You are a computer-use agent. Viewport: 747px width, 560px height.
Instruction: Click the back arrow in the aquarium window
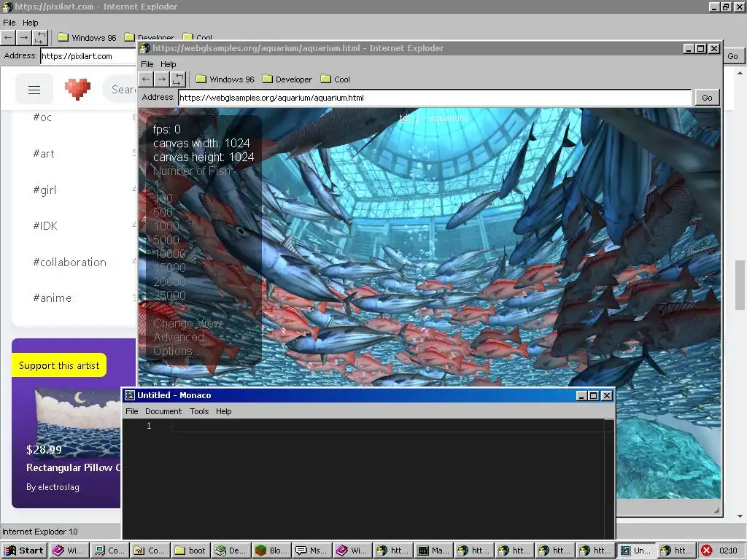(x=146, y=79)
